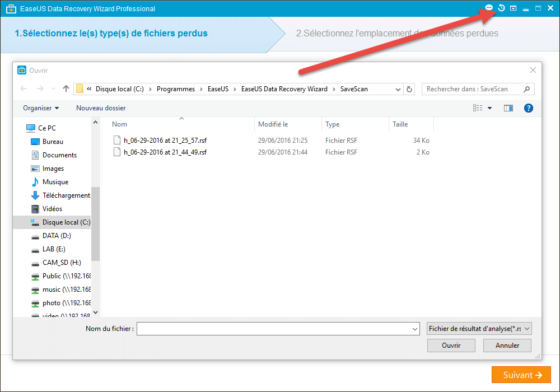Open the blue help question mark
560x392 pixels.
coord(529,108)
